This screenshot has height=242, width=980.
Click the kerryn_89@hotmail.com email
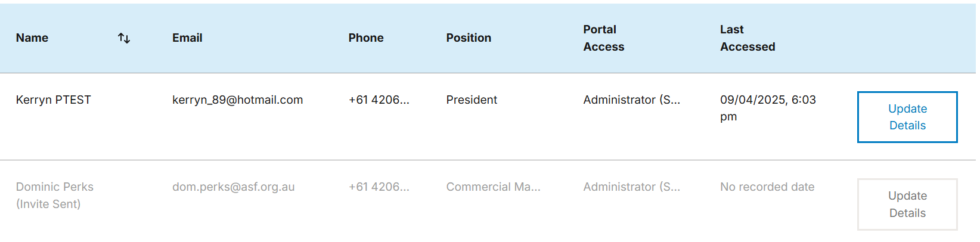coord(238,100)
